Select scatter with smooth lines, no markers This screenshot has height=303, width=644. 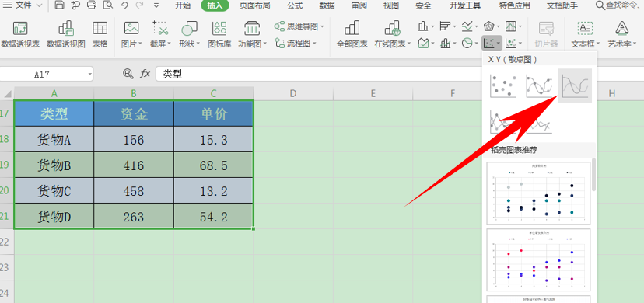575,85
